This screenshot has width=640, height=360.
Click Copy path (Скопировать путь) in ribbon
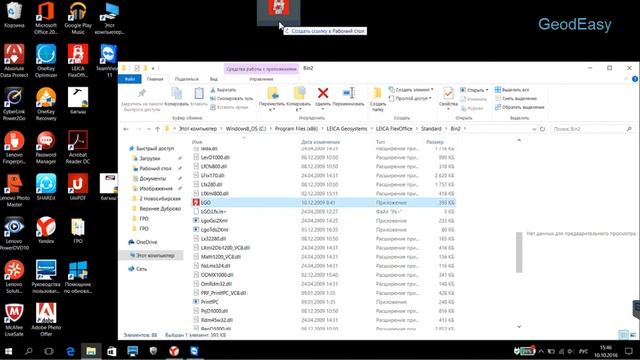point(231,98)
